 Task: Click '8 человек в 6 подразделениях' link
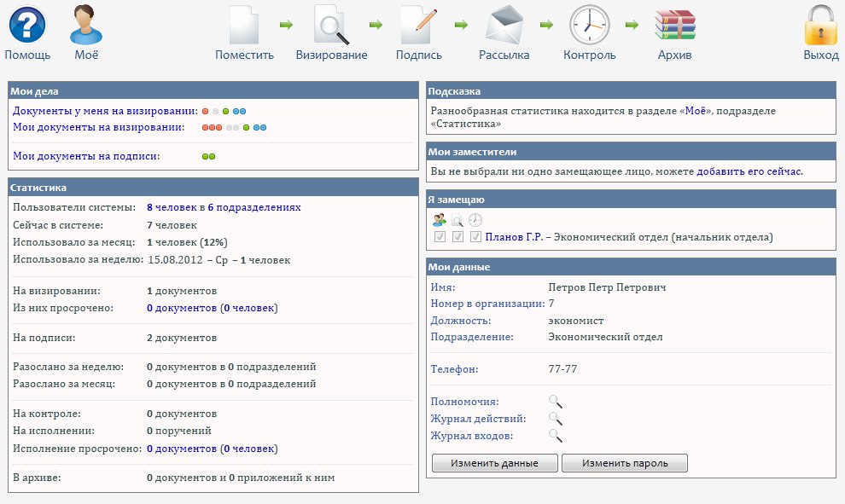pos(224,207)
